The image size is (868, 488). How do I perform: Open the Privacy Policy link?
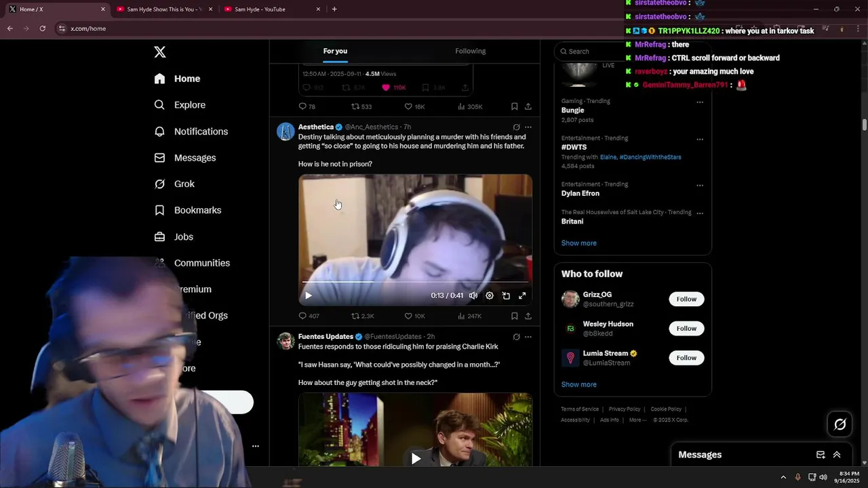pos(625,409)
